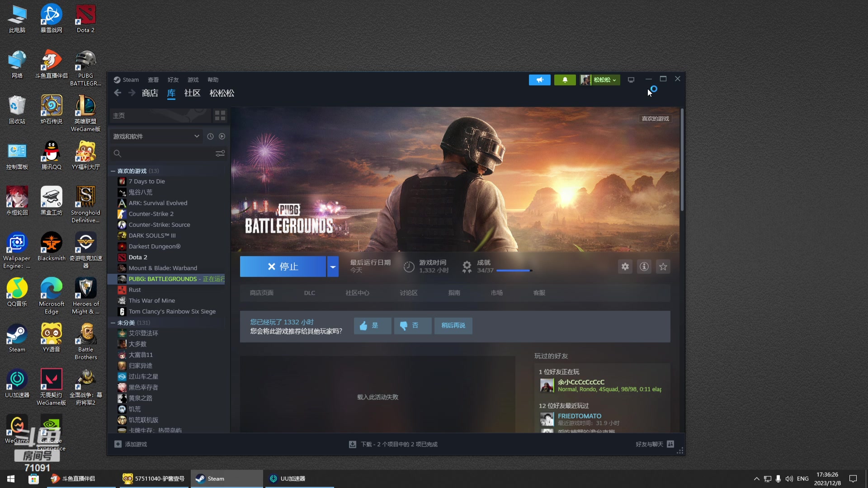Viewport: 868px width, 488px height.
Task: Select 7 Days to Die in library
Action: point(146,181)
